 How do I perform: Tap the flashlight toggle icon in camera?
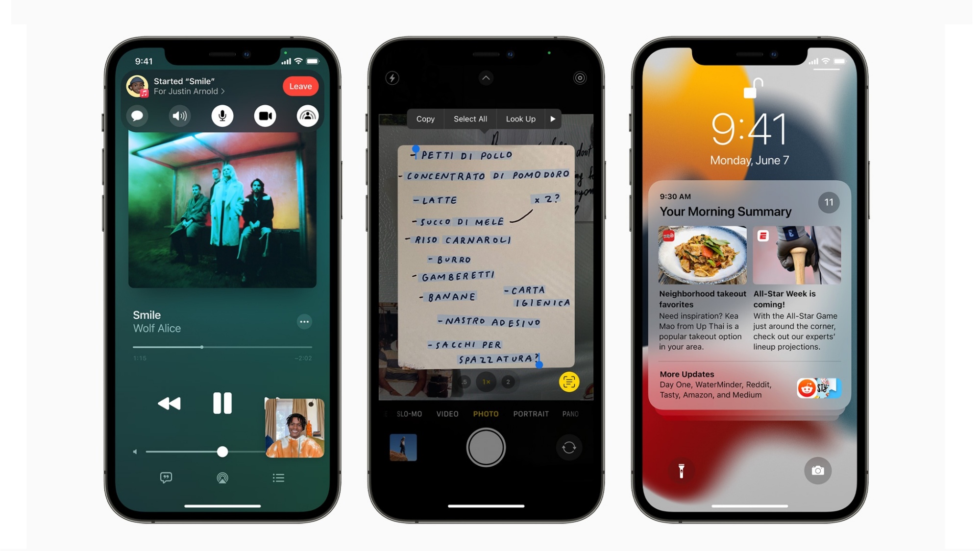click(x=392, y=77)
